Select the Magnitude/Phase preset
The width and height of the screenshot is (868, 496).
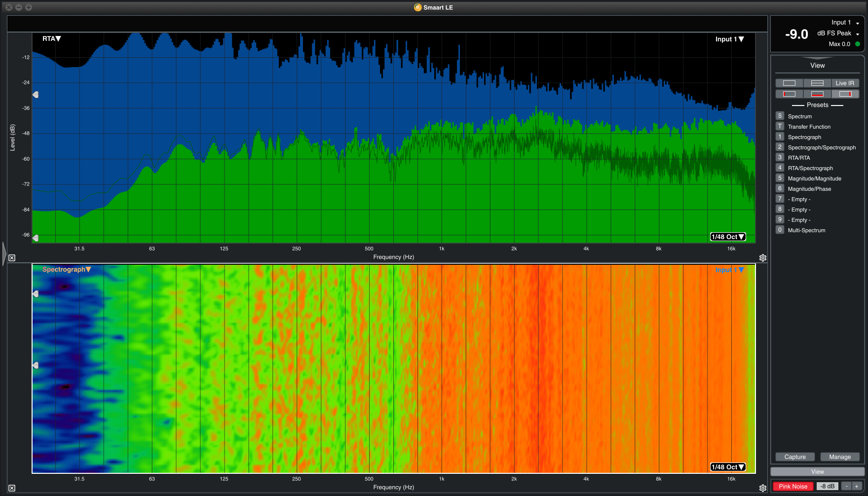pos(809,189)
